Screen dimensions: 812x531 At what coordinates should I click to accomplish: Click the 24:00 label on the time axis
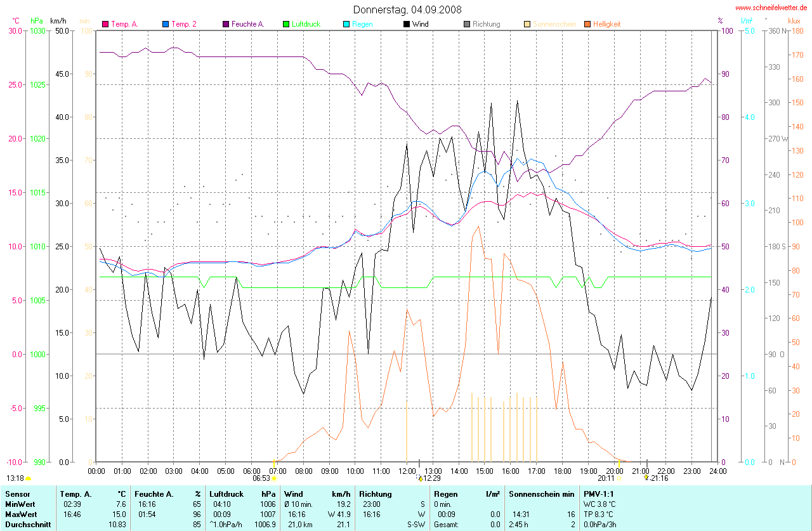pyautogui.click(x=717, y=471)
